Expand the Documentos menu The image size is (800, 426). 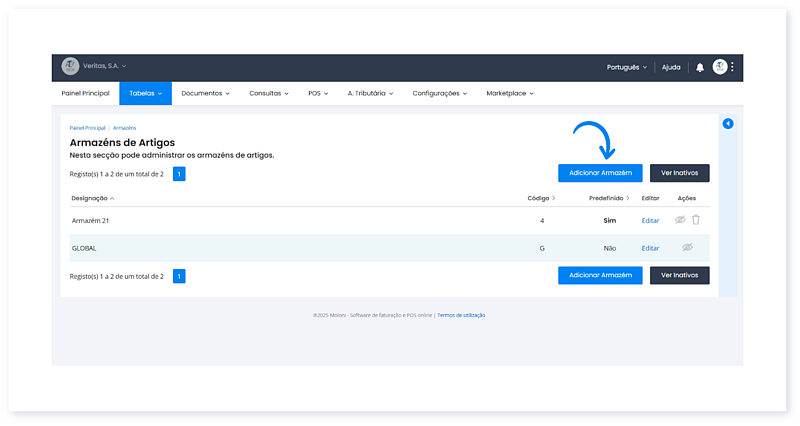click(x=205, y=93)
